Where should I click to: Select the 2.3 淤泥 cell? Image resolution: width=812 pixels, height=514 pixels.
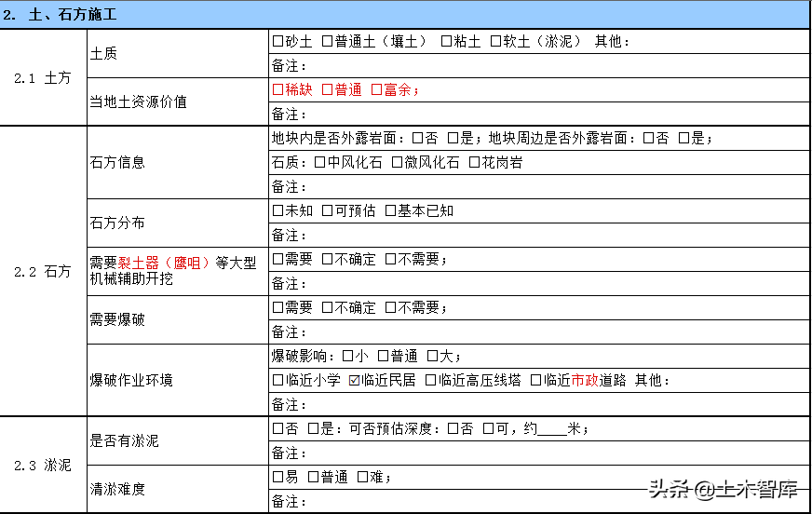pos(43,465)
